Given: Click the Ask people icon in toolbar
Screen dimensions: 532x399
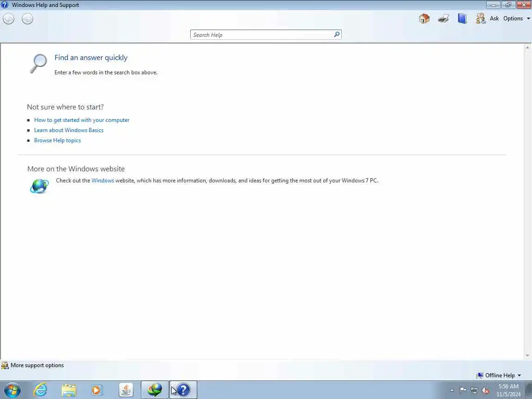Looking at the screenshot, I should pyautogui.click(x=480, y=18).
